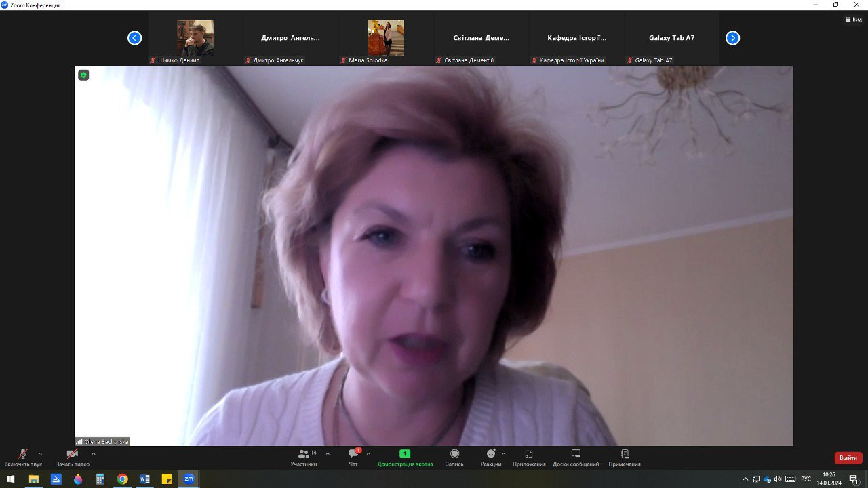This screenshot has height=488, width=868.
Task: Leave the meeting with Выйти button
Action: [x=848, y=457]
